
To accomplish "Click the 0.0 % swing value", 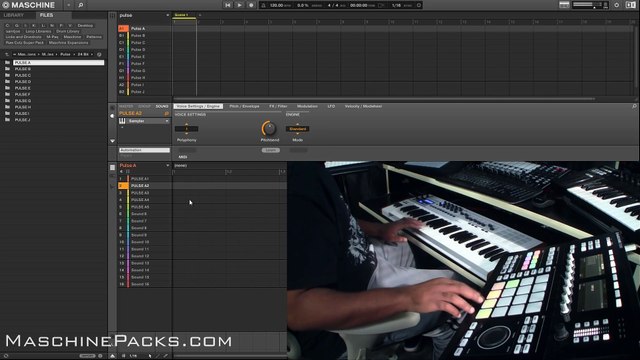I will [x=303, y=5].
